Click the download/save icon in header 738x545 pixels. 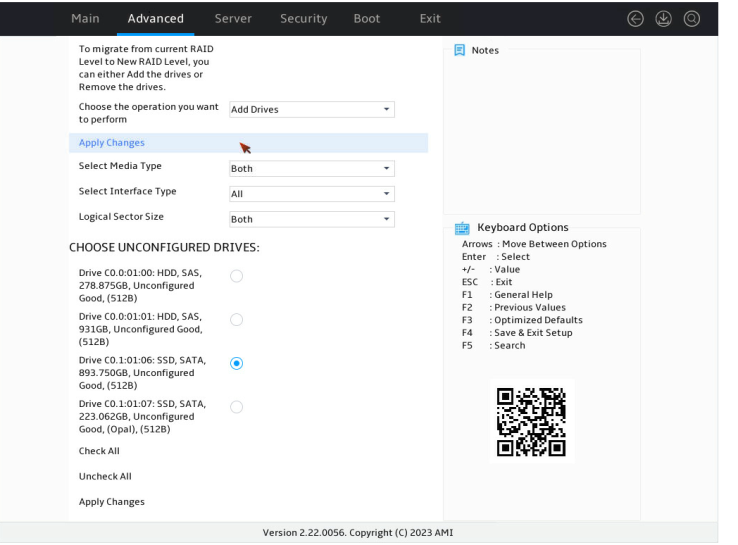[x=664, y=19]
